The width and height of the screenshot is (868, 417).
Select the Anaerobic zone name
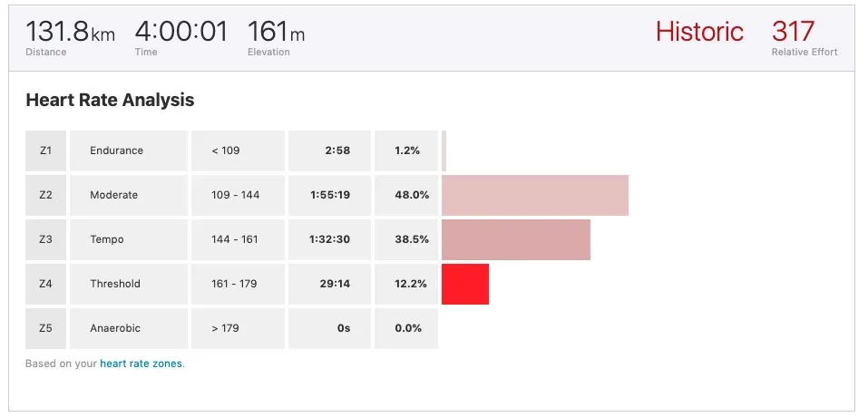115,328
